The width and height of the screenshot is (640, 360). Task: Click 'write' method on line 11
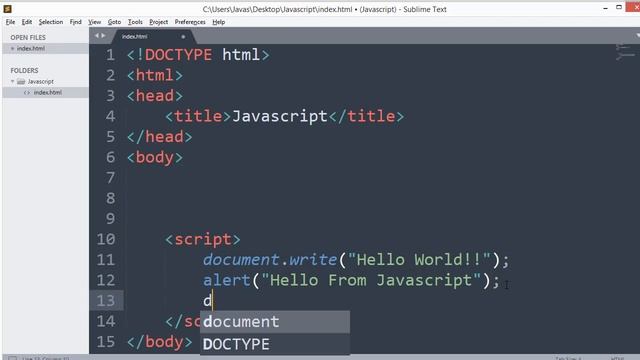(x=313, y=260)
